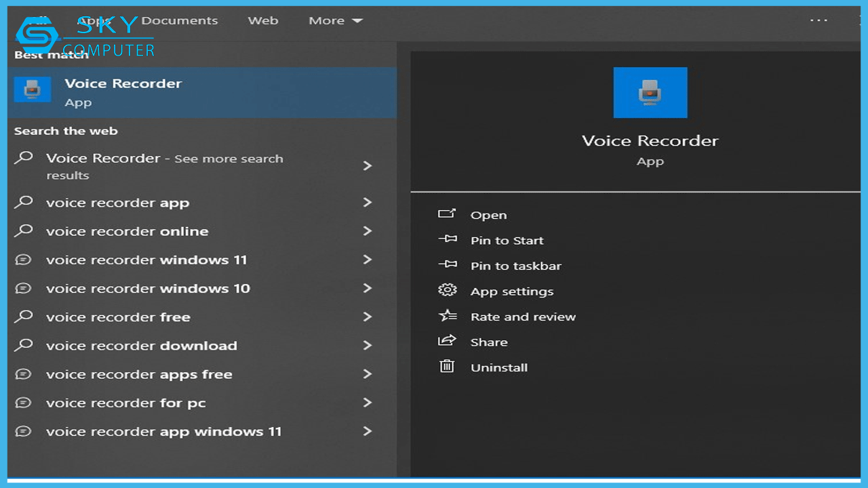Screen dimensions: 868x488
Task: Select Open for Voice Recorder
Action: tap(488, 215)
